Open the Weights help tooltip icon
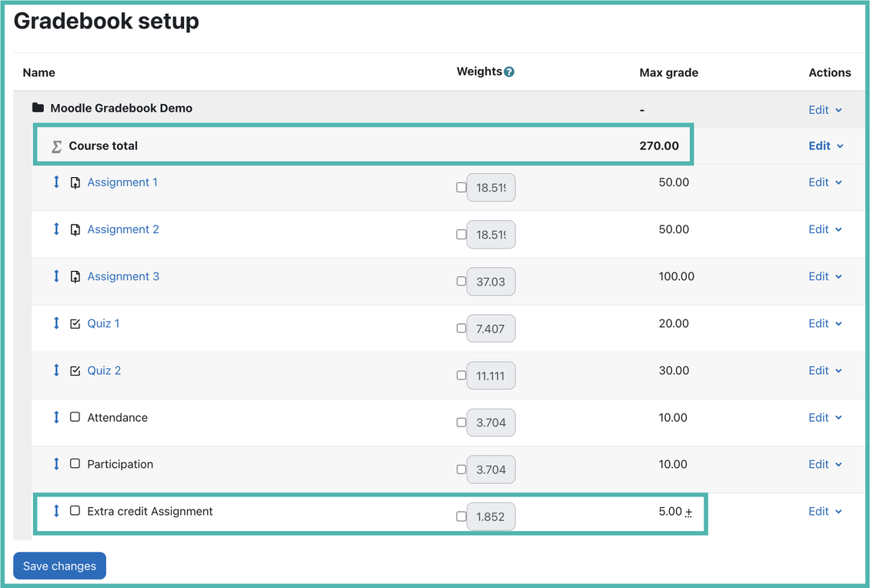 click(x=509, y=71)
